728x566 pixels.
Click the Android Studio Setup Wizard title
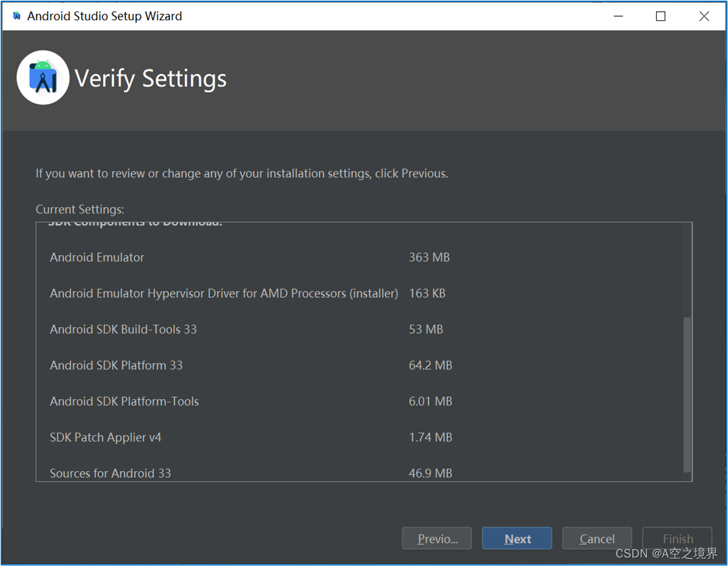pyautogui.click(x=104, y=16)
